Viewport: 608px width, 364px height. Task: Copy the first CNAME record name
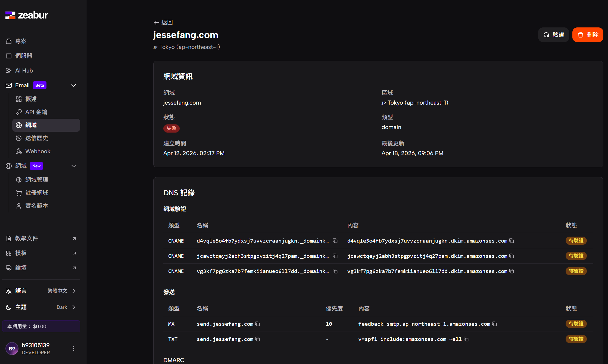tap(335, 241)
